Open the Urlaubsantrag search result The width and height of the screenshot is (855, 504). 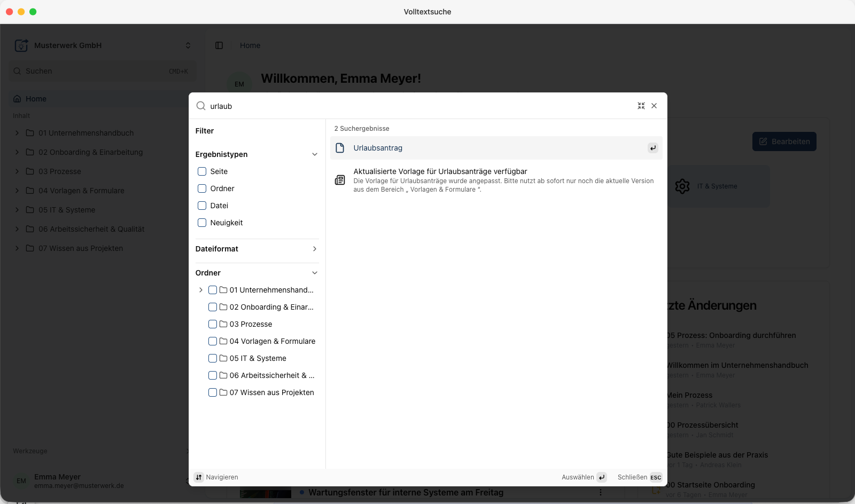pyautogui.click(x=496, y=148)
